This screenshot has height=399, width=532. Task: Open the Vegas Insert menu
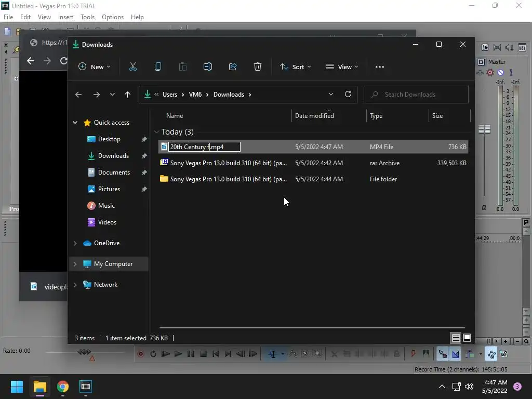pyautogui.click(x=65, y=17)
